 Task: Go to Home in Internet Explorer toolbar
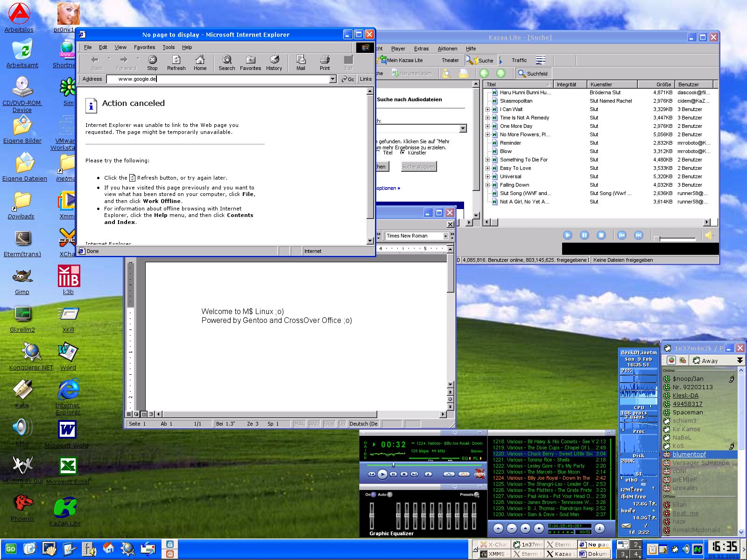click(x=200, y=63)
